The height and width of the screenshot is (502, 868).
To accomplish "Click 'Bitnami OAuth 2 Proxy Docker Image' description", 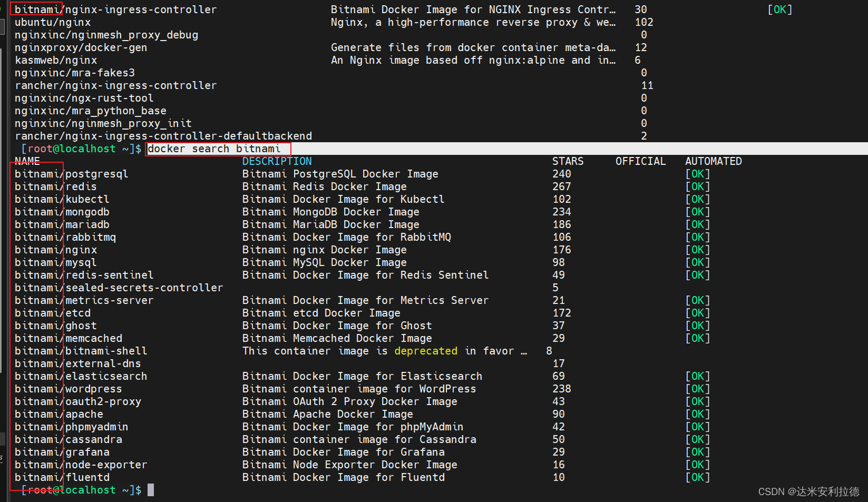I will [x=350, y=401].
